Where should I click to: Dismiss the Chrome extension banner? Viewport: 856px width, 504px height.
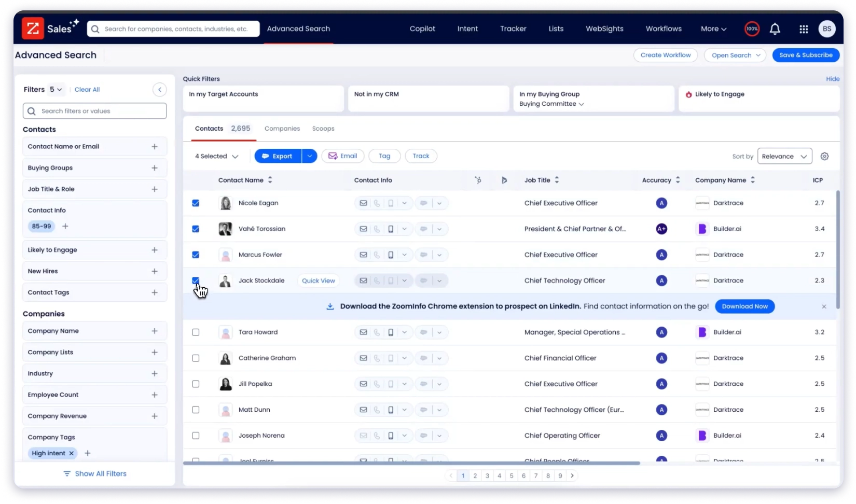[824, 306]
